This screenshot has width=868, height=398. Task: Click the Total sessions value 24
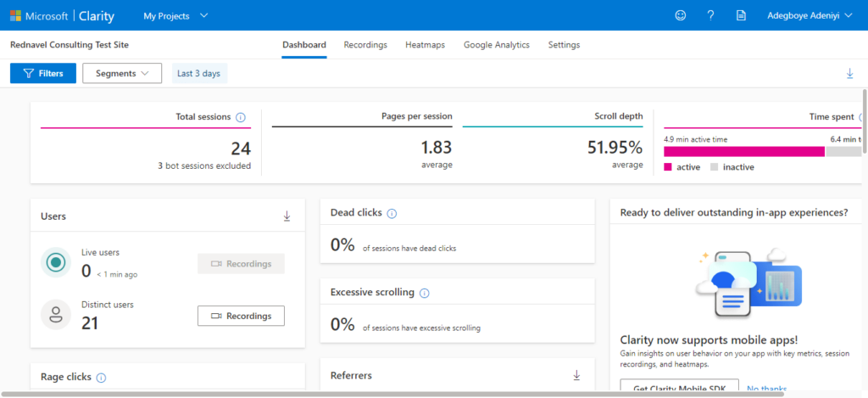tap(241, 148)
